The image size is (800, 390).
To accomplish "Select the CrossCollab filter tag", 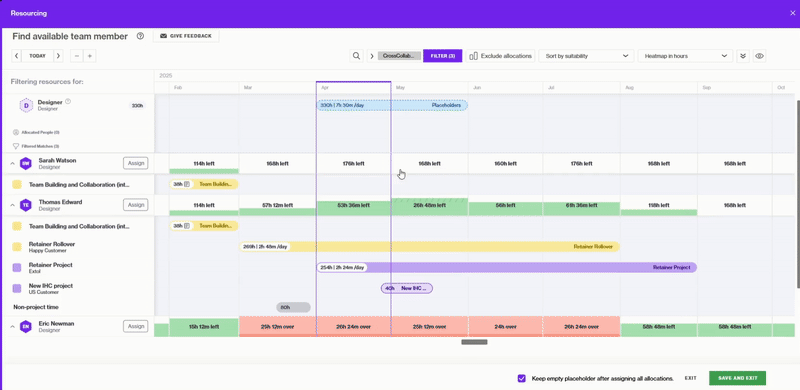I will point(399,56).
